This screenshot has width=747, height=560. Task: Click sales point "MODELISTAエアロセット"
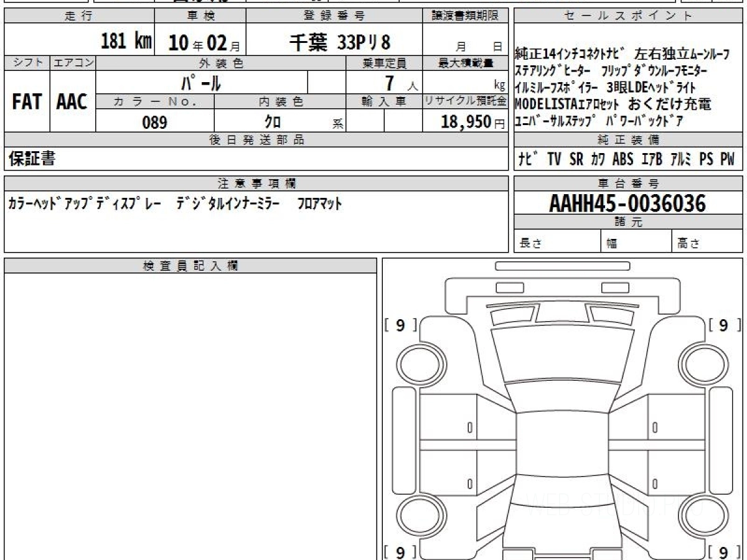click(x=568, y=104)
